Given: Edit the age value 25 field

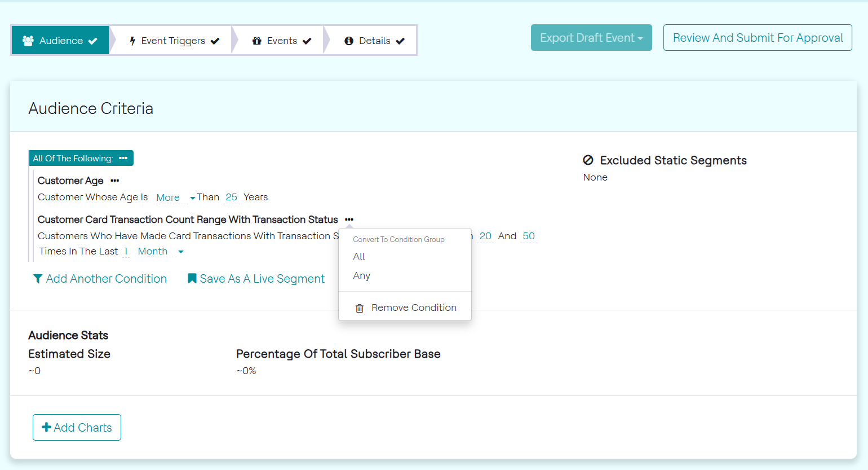Looking at the screenshot, I should coord(231,197).
